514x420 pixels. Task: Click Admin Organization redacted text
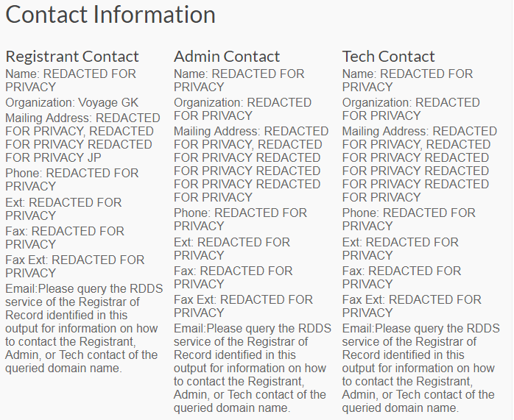[x=242, y=109]
